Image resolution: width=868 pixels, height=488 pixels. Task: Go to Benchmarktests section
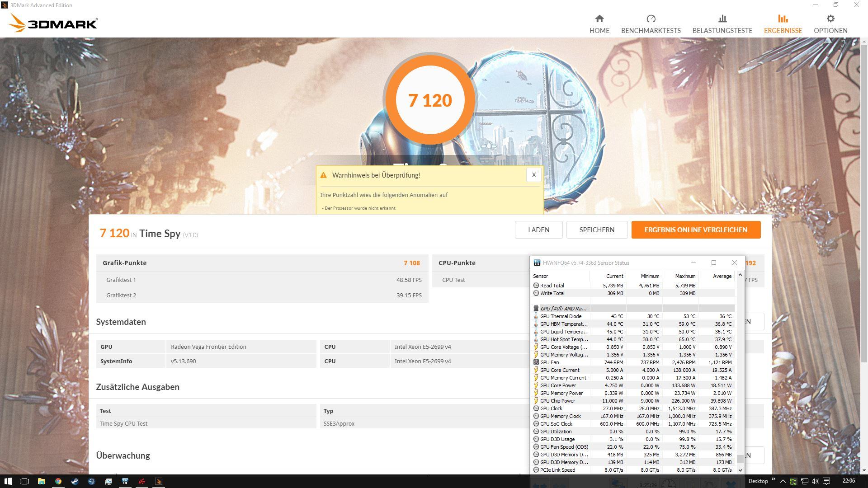click(651, 24)
